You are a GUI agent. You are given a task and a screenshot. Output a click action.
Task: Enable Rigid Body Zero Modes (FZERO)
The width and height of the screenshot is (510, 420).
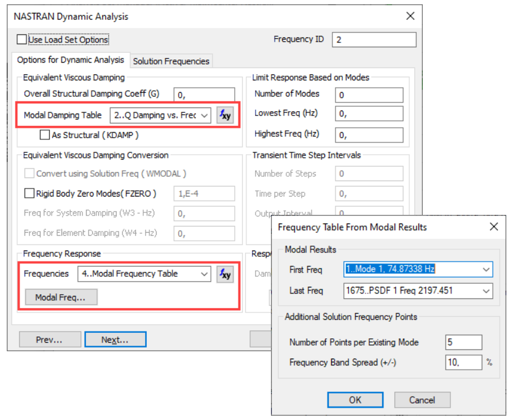coord(29,193)
